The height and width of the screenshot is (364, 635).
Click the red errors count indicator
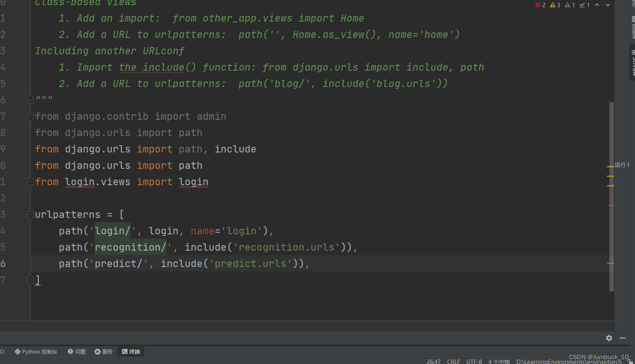[540, 5]
